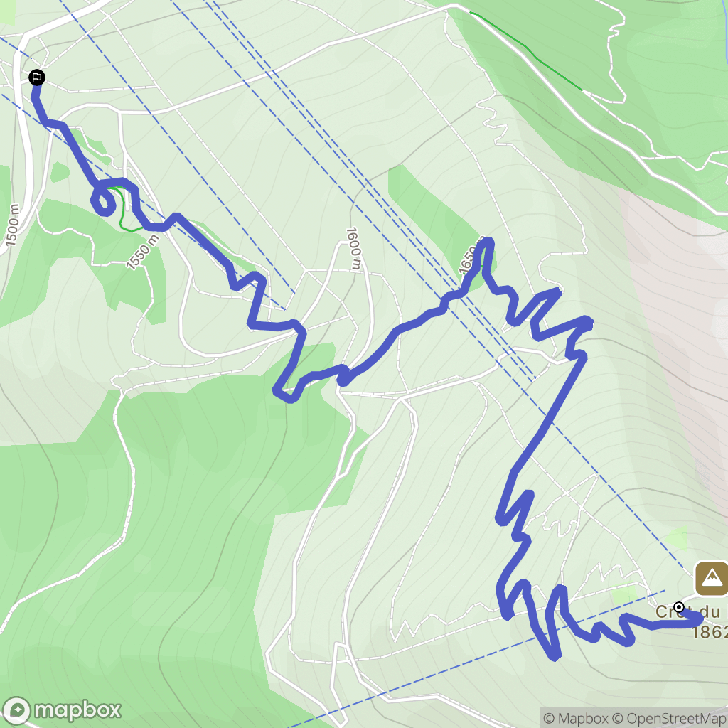Open the © Mapbox attribution link
Image resolution: width=728 pixels, height=728 pixels.
[574, 718]
